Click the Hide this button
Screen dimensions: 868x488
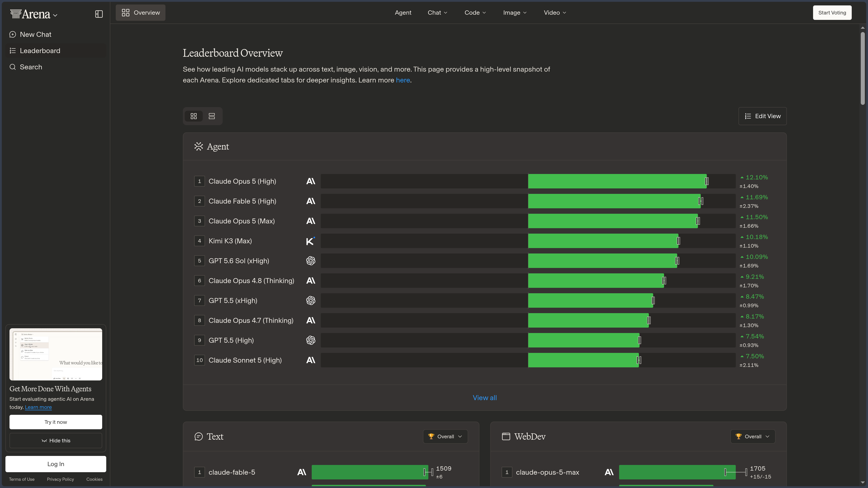coord(56,441)
